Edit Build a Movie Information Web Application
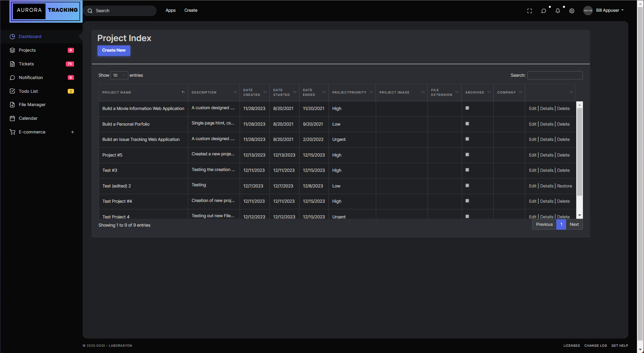This screenshot has width=644, height=353. click(532, 108)
